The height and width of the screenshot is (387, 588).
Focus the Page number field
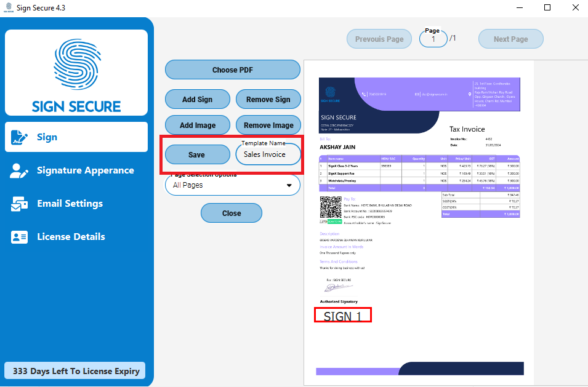[x=433, y=39]
